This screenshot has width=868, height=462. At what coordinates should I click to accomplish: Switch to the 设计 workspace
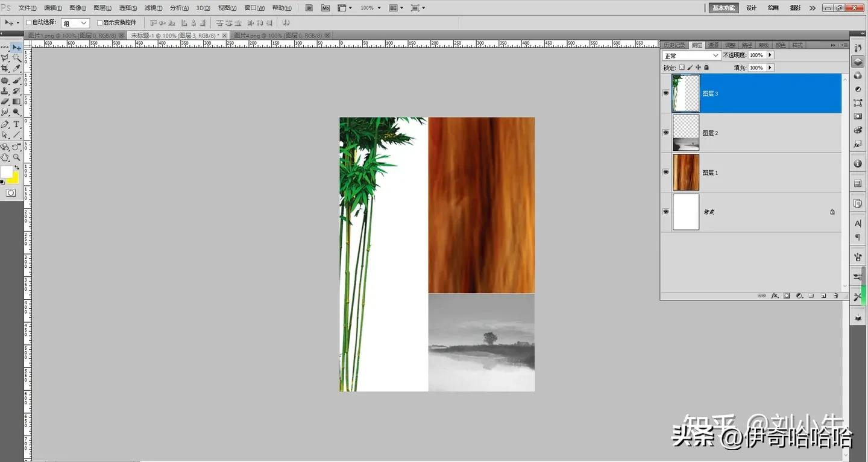pos(751,8)
